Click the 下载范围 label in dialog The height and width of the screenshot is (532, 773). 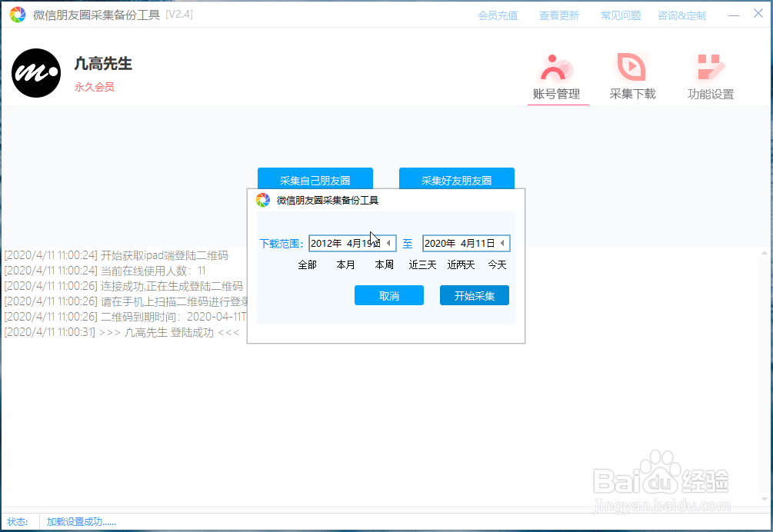[x=281, y=244]
